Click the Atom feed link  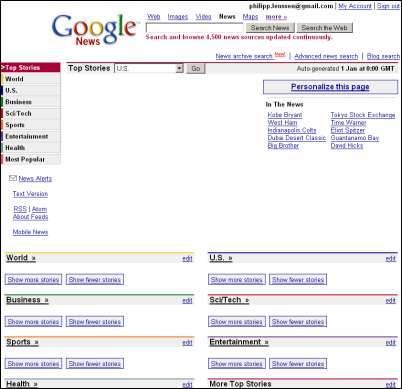point(39,209)
